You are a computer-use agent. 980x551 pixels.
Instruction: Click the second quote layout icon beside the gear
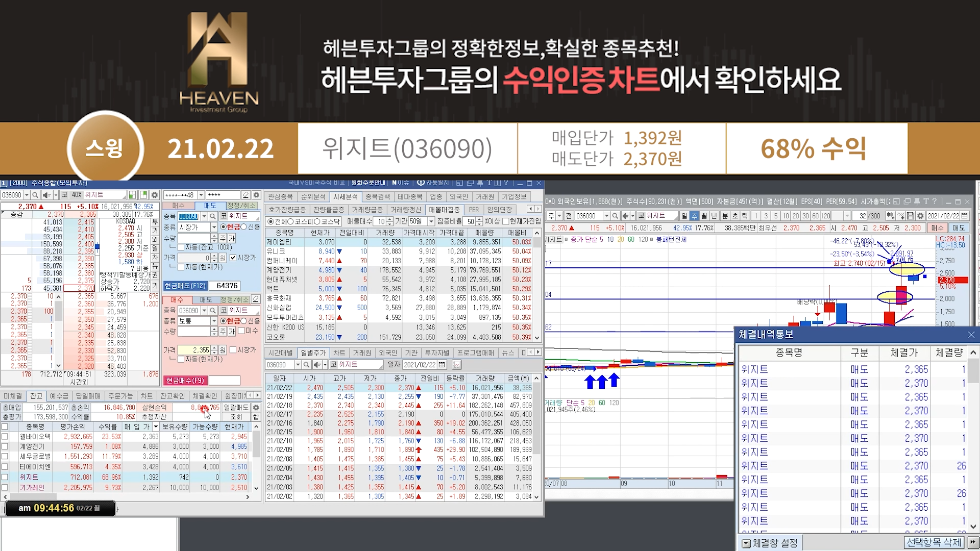click(144, 195)
